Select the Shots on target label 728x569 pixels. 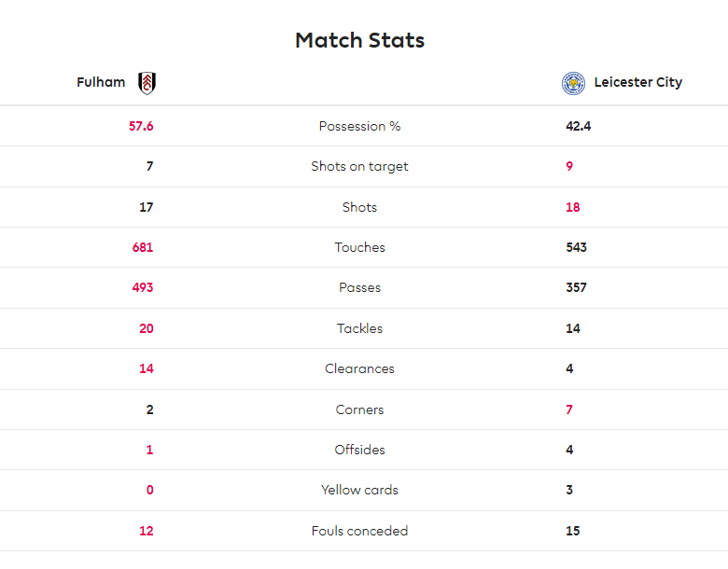(x=360, y=166)
